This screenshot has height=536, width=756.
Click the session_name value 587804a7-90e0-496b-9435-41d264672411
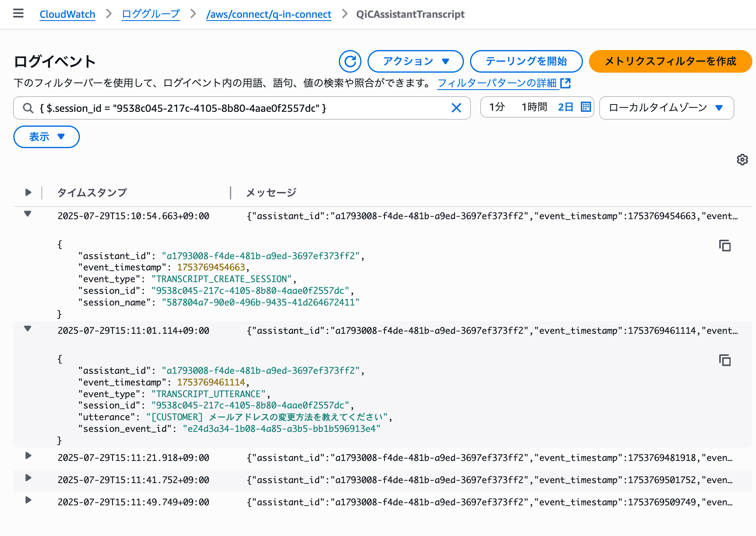pos(261,302)
